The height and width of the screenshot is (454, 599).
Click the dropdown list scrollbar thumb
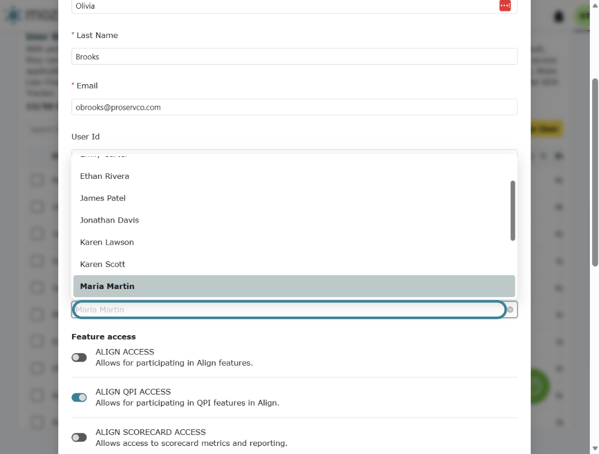[513, 211]
